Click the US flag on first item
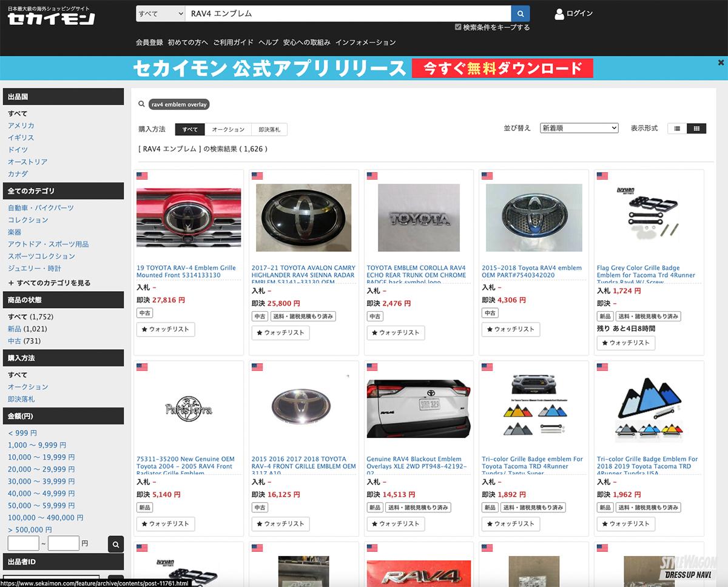This screenshot has width=728, height=587. 142,176
